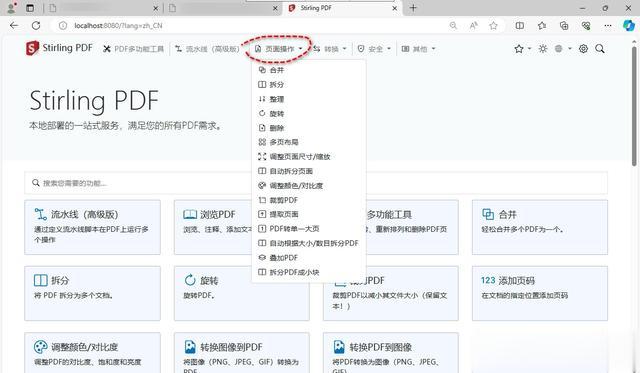Select 调整颜色/对比度 in dropdown menu
The image size is (640, 373).
pyautogui.click(x=291, y=186)
